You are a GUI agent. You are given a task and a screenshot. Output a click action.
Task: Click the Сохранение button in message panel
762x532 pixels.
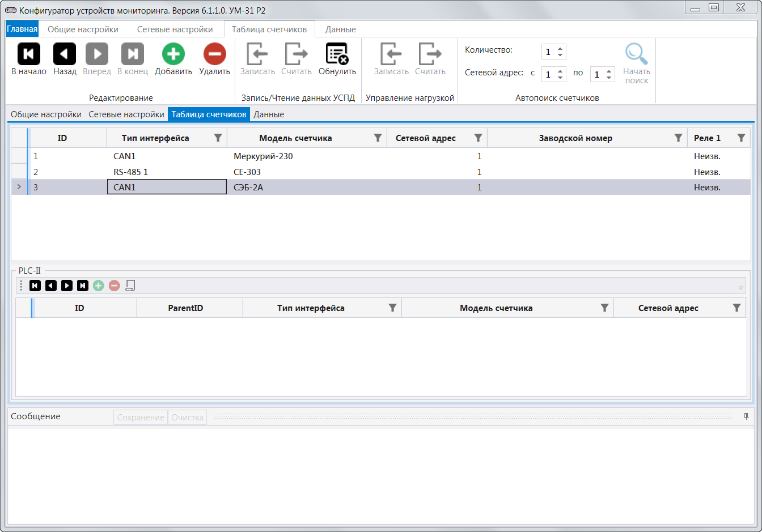coord(141,418)
